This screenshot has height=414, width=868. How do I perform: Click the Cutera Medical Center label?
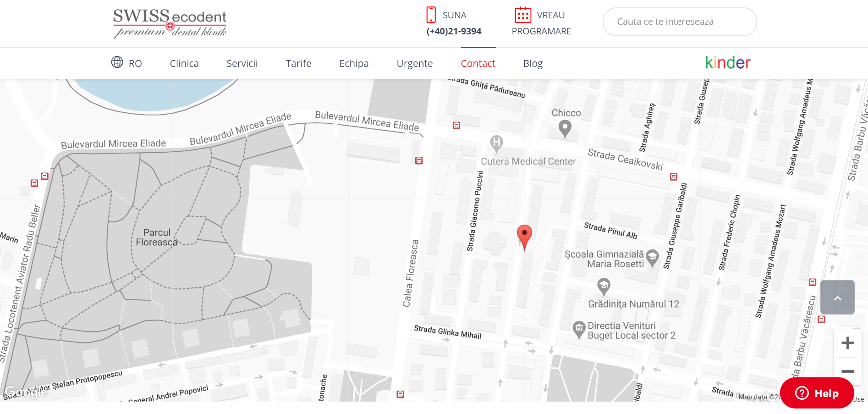click(528, 161)
